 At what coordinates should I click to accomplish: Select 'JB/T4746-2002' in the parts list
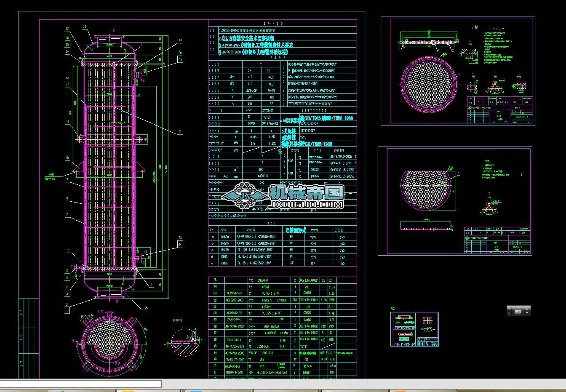(235, 326)
